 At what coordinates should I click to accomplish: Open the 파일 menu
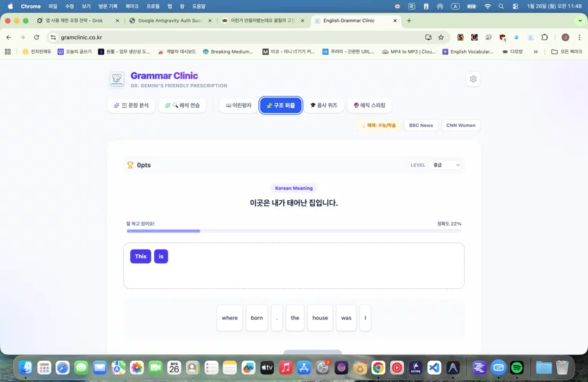pyautogui.click(x=53, y=6)
